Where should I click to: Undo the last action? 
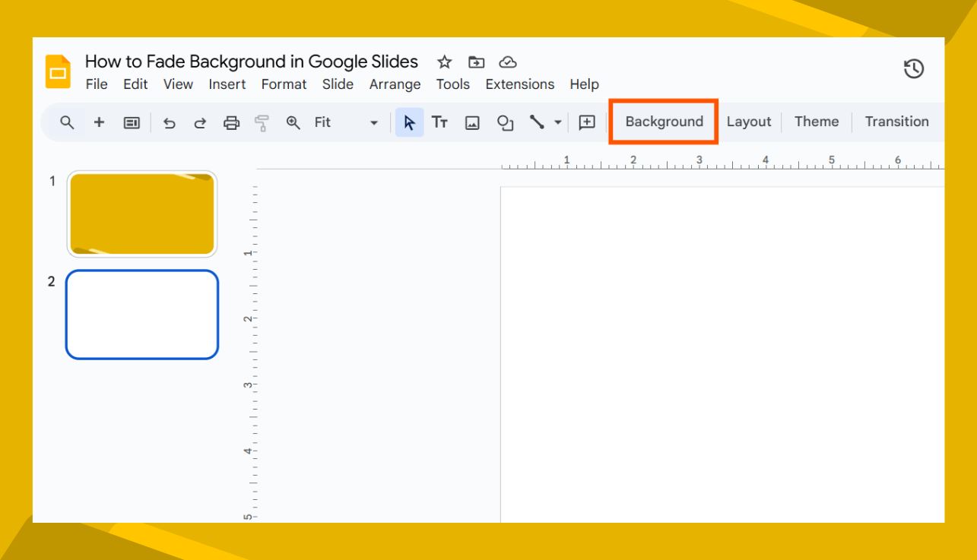[x=169, y=122]
